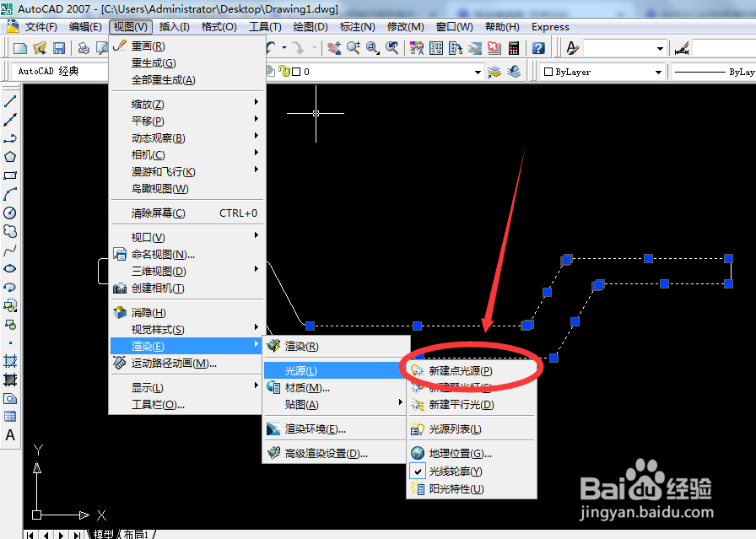Viewport: 756px width, 539px height.
Task: Activate the Pan realtime hand icon
Action: (x=333, y=48)
